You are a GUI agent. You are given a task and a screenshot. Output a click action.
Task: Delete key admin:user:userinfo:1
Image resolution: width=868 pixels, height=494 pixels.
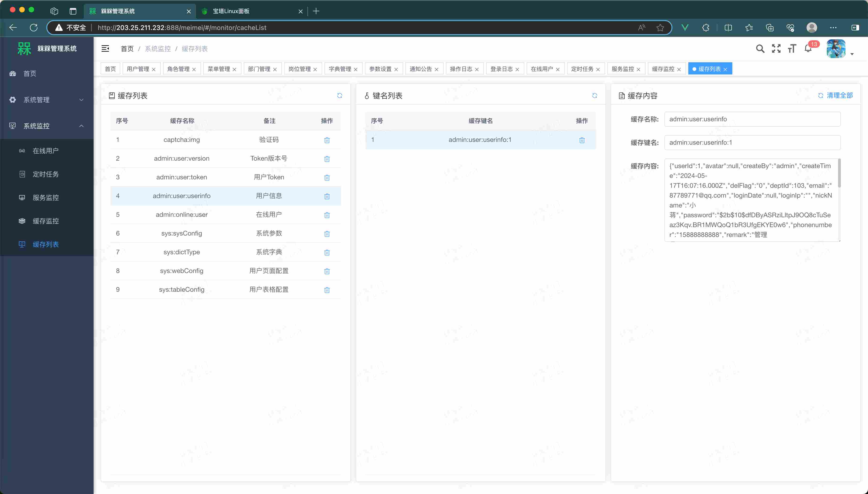tap(582, 140)
